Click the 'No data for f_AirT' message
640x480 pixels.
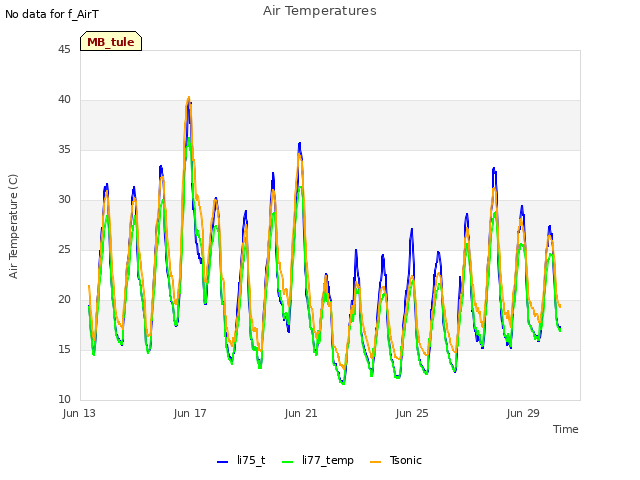[52, 14]
